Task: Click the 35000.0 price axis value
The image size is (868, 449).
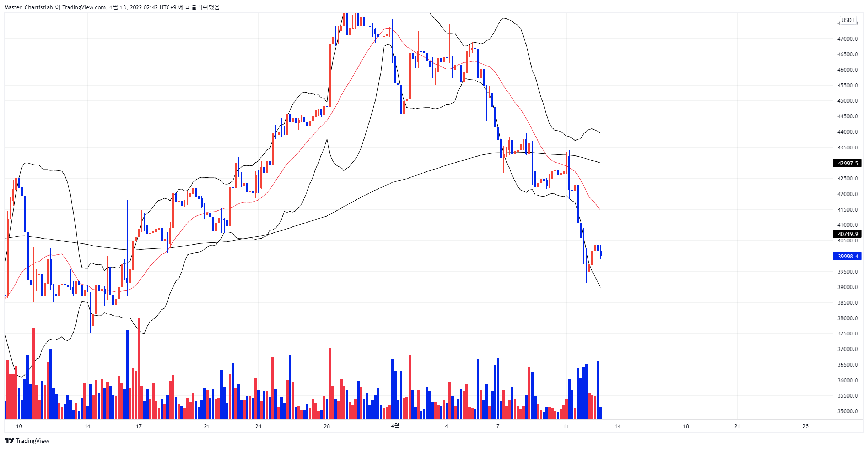Action: pos(847,411)
